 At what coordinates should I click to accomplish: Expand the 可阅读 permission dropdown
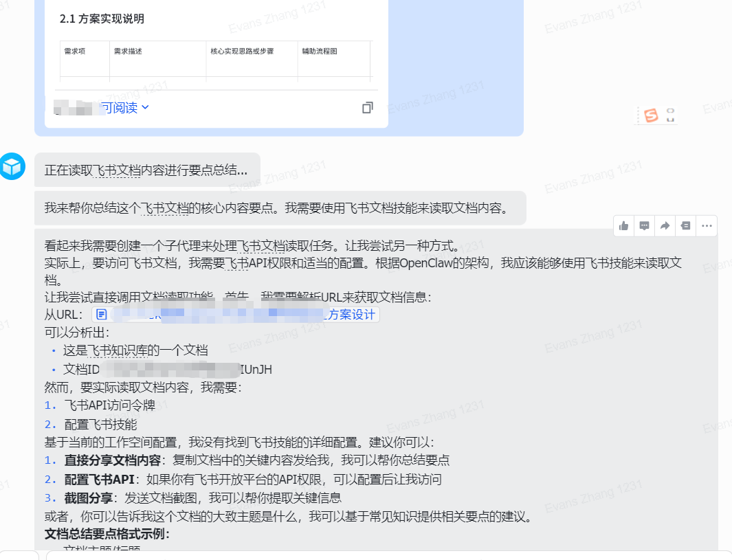tap(125, 108)
